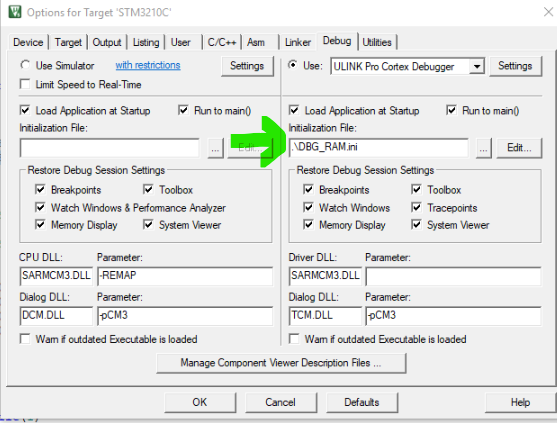This screenshot has width=557, height=423.
Task: Toggle simulator System Viewer checkbox
Action: click(148, 224)
